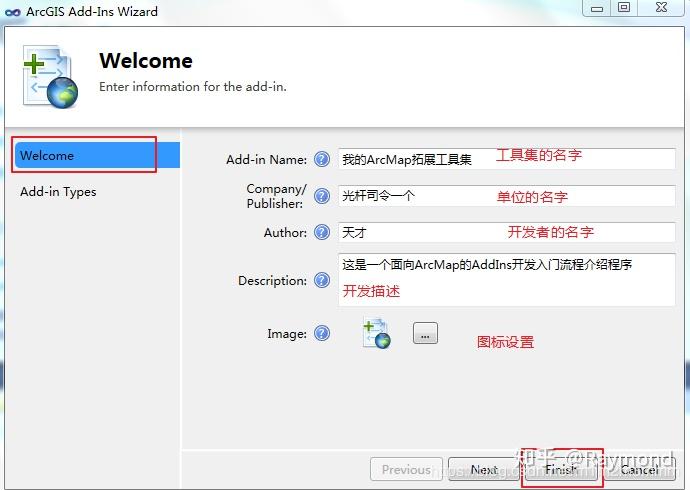690x490 pixels.
Task: Click help icon next to Company/Publisher
Action: (322, 196)
